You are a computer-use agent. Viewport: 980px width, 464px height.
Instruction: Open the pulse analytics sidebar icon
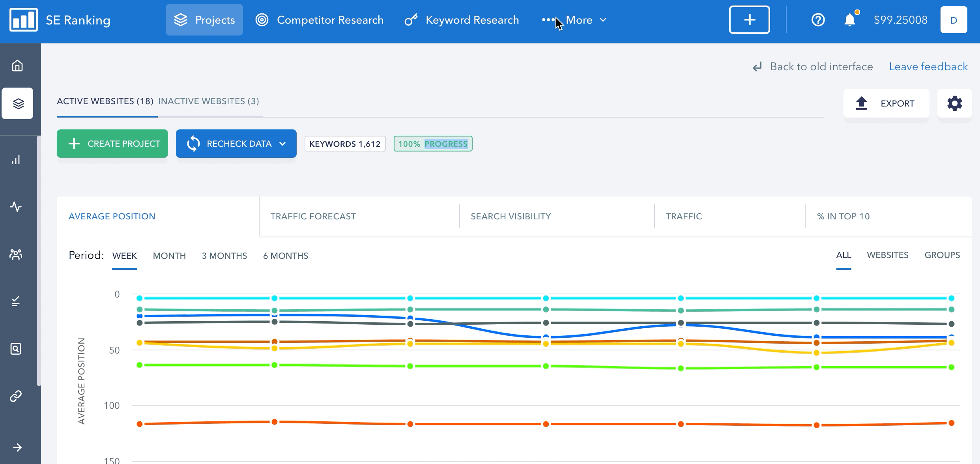pos(16,207)
